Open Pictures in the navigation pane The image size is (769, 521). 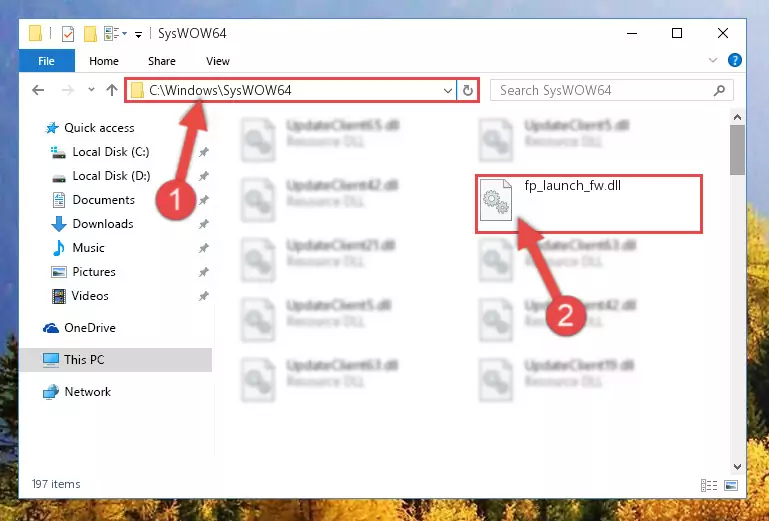(x=94, y=272)
